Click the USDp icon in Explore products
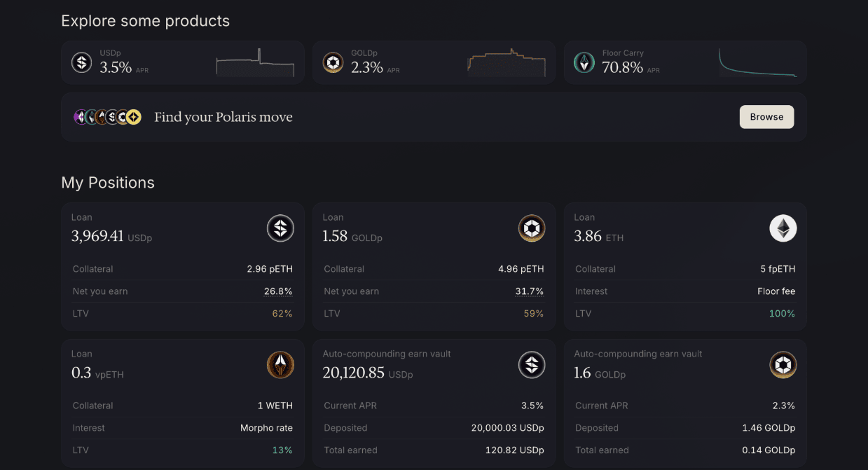The width and height of the screenshot is (868, 470). (82, 62)
